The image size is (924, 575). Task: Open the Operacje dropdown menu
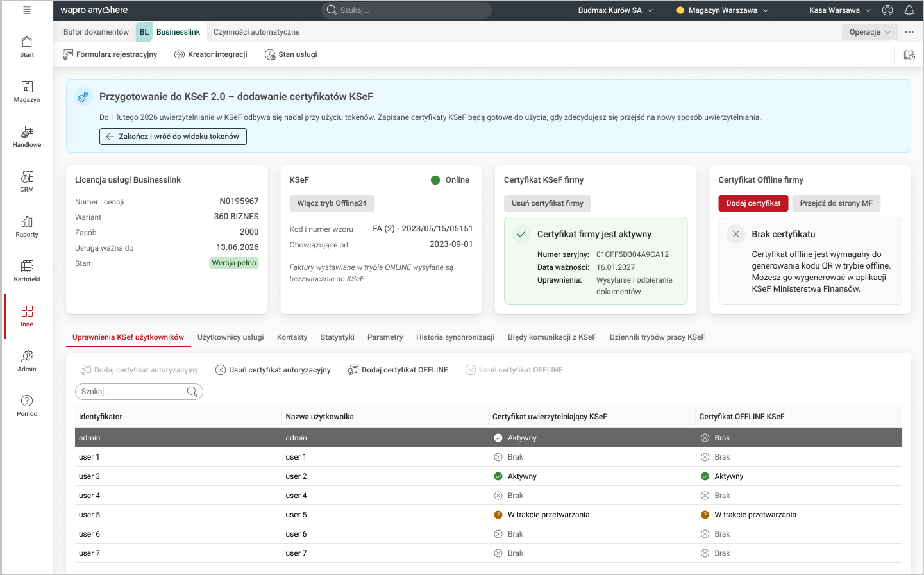tap(869, 32)
